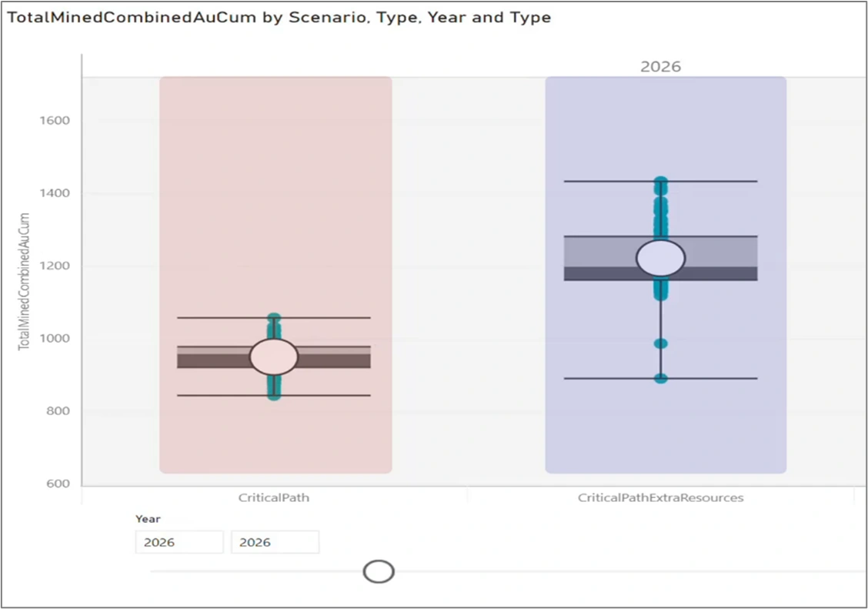Select the lowest outlier dot of CriticalPathExtraResources
Viewport: 868px width, 609px height.
[x=660, y=379]
